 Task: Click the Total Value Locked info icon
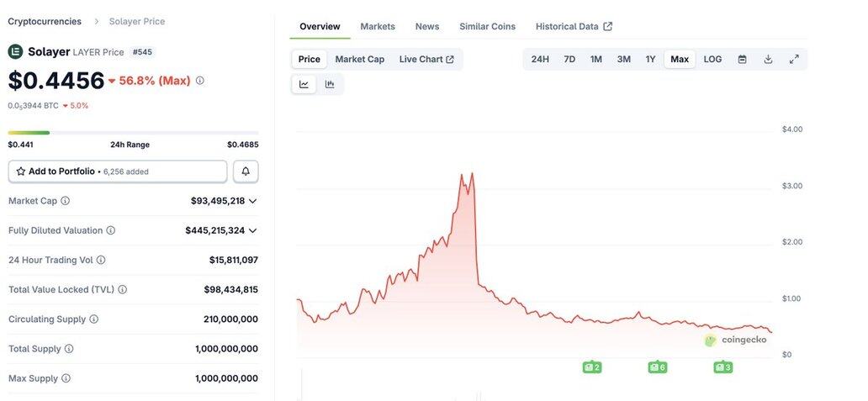pyautogui.click(x=122, y=289)
